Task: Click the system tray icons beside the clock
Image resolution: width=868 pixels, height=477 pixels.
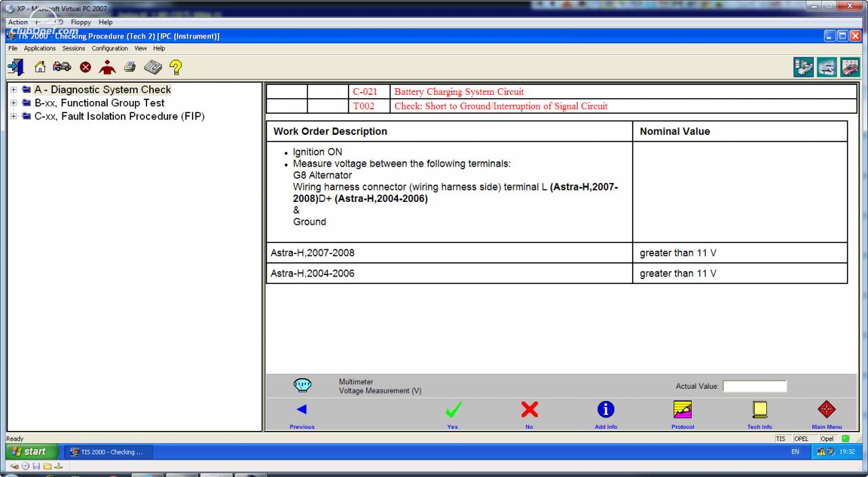Action: (826, 452)
